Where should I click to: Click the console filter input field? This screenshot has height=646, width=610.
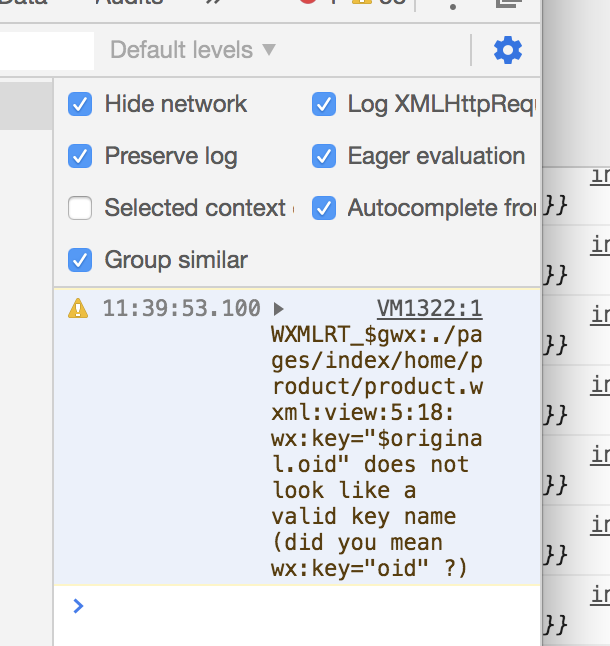pyautogui.click(x=47, y=50)
